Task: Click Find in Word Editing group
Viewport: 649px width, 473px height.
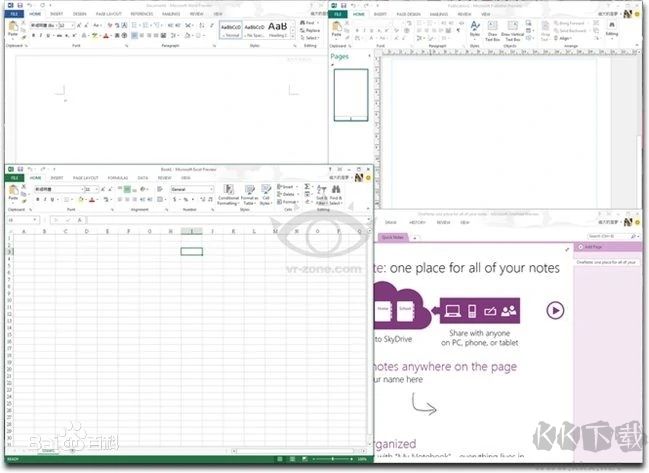Action: [x=308, y=23]
